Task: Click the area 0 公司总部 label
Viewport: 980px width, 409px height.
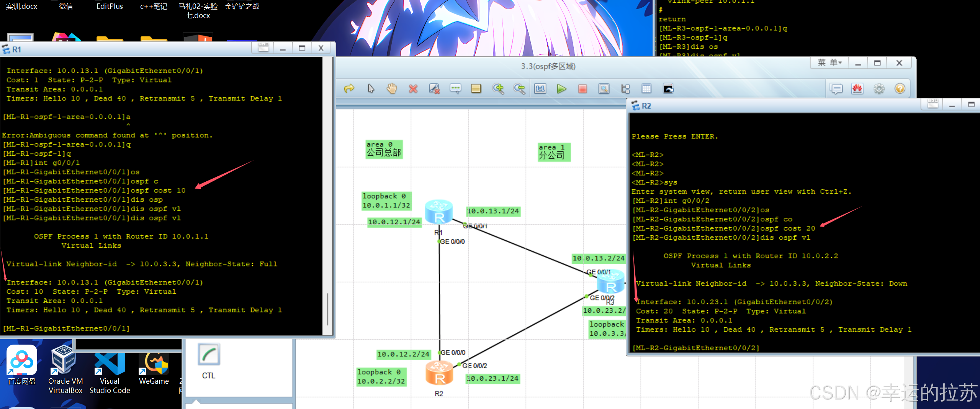Action: coord(384,149)
